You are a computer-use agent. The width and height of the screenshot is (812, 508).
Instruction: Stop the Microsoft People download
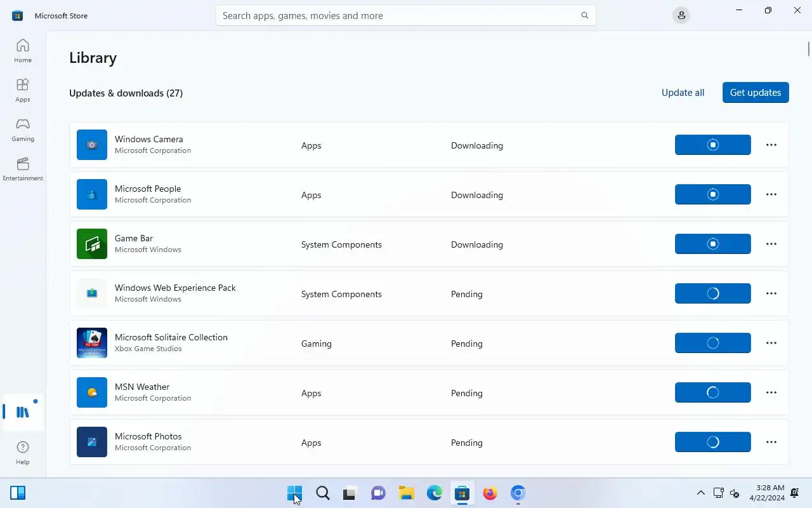click(713, 194)
